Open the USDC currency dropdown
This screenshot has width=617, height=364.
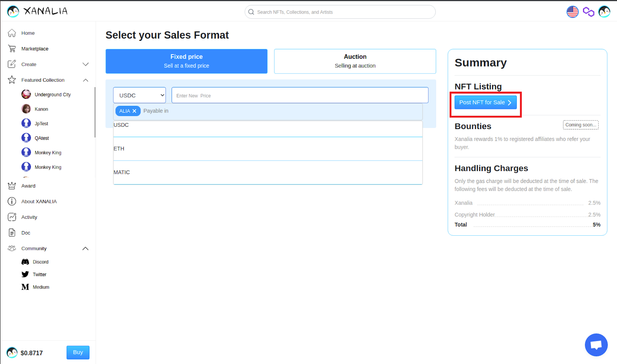click(x=140, y=95)
